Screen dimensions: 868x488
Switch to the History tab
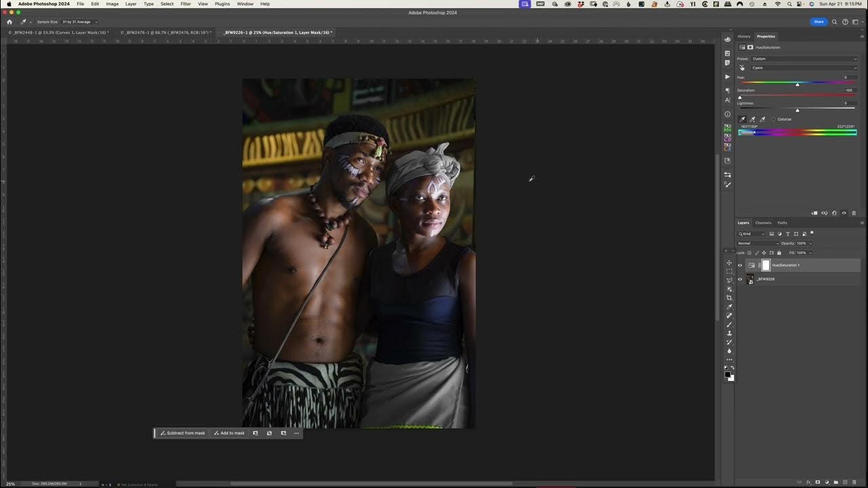pyautogui.click(x=744, y=37)
